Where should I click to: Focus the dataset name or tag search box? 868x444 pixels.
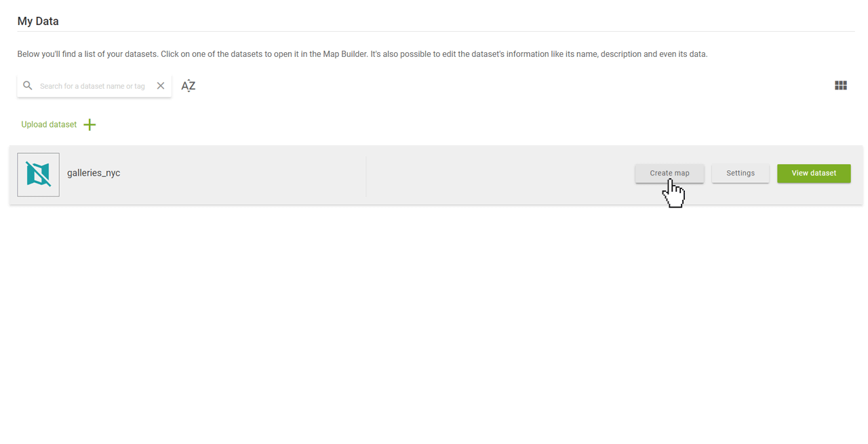coord(94,86)
